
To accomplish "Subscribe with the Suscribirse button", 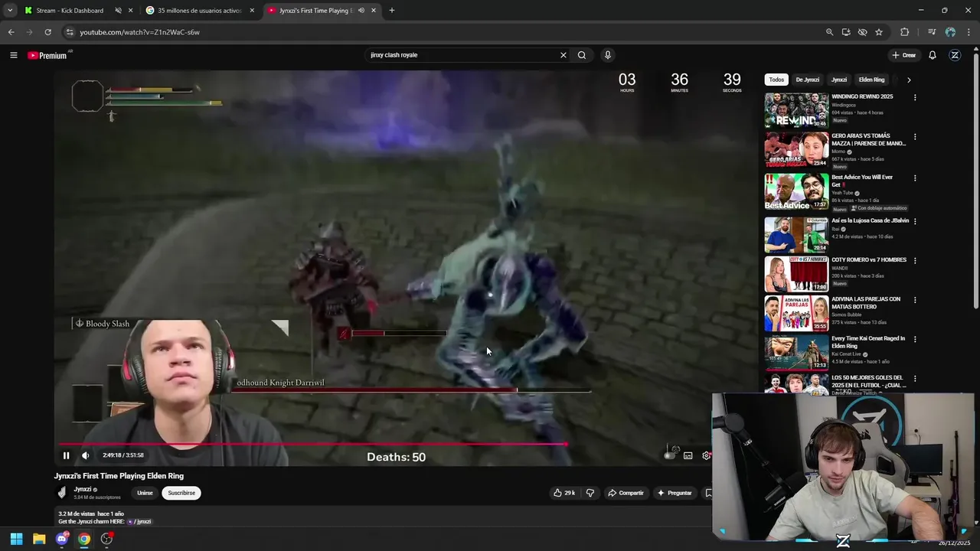I will click(x=181, y=493).
